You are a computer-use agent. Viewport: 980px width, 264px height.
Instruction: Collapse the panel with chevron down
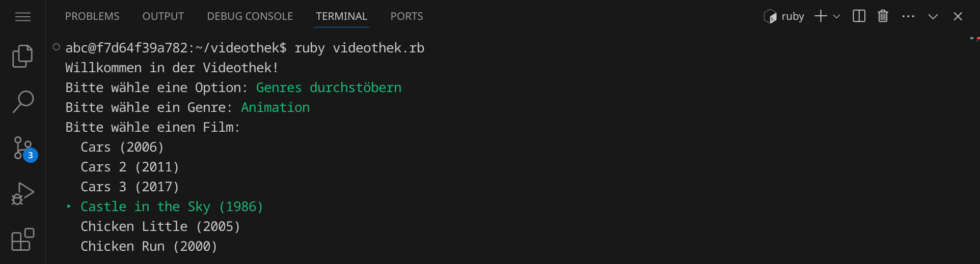(933, 16)
